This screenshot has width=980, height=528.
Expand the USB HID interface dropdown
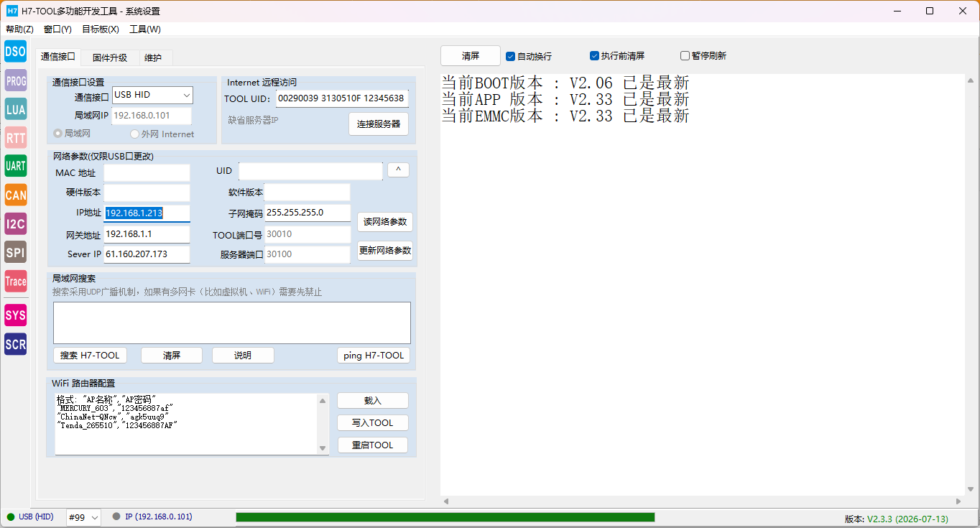pyautogui.click(x=152, y=95)
